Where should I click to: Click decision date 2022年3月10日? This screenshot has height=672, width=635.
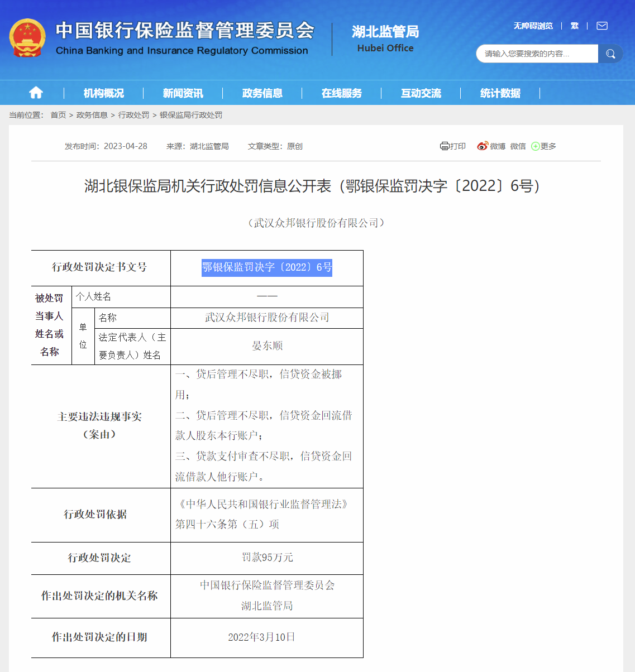(x=261, y=637)
